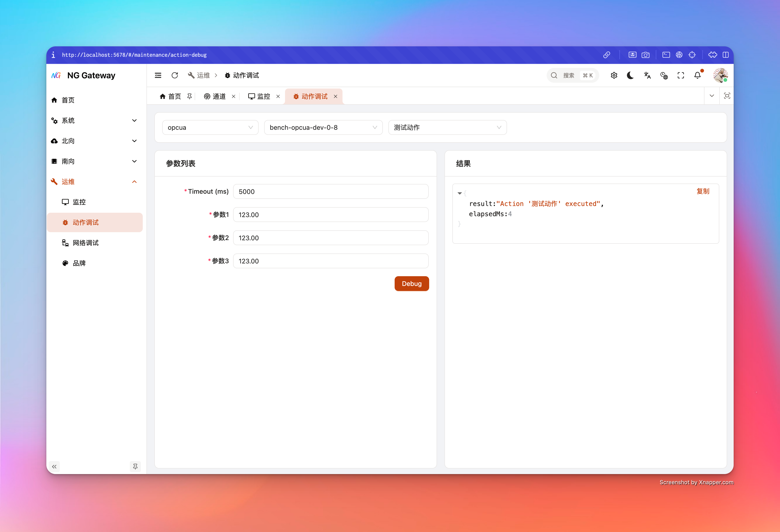Expand the 系统 sidebar menu
780x532 pixels.
[95, 120]
